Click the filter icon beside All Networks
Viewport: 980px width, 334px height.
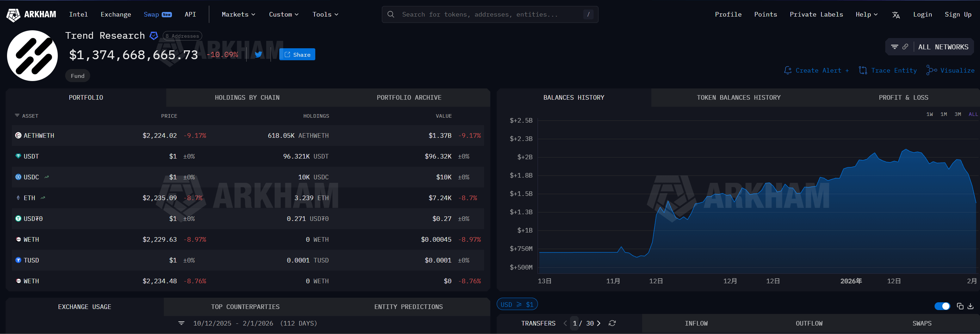[894, 47]
